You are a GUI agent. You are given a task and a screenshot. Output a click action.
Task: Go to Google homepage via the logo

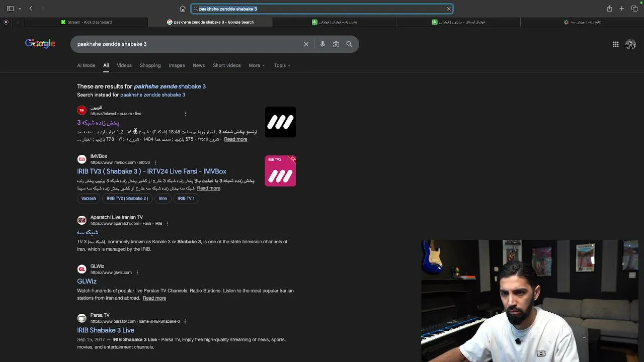point(40,44)
